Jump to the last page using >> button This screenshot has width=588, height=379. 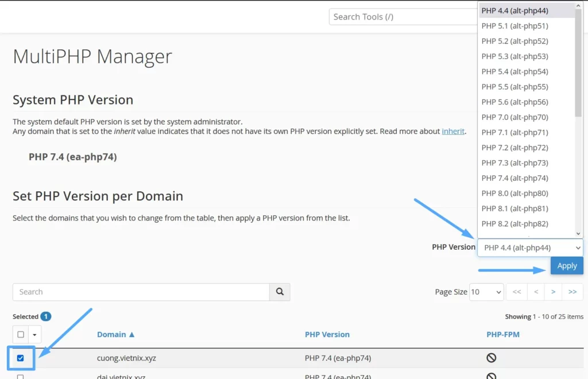click(x=572, y=292)
